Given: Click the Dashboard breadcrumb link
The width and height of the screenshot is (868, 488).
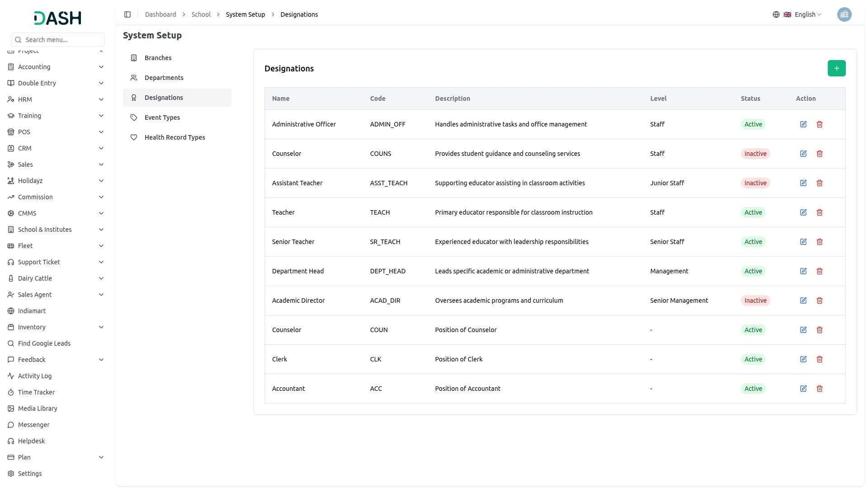Looking at the screenshot, I should tap(160, 14).
